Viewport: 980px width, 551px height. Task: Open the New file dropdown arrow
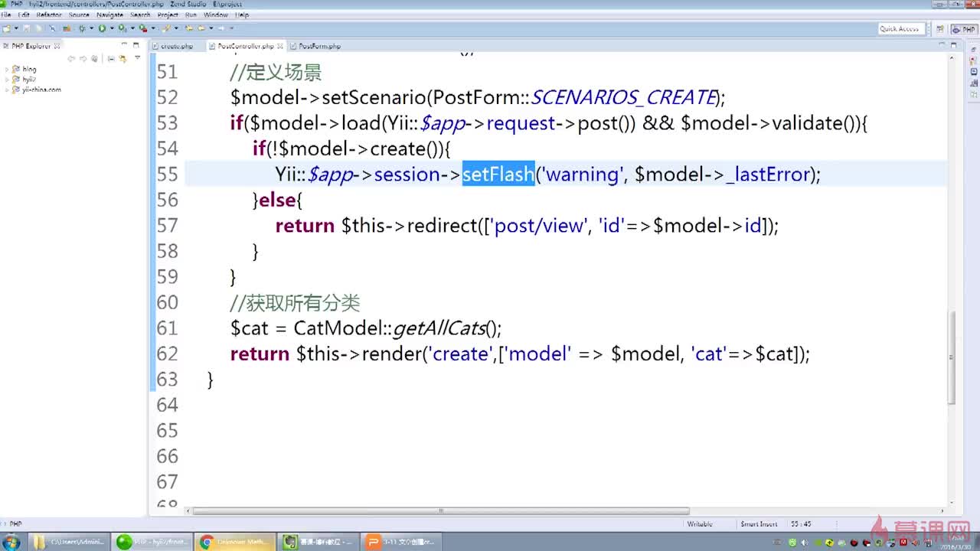coord(15,28)
